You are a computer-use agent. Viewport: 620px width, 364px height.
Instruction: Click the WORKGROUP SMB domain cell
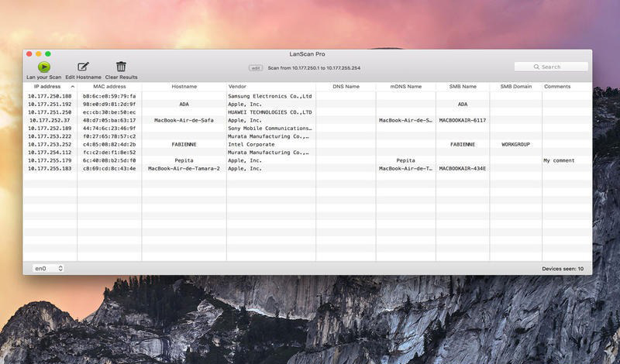point(515,144)
